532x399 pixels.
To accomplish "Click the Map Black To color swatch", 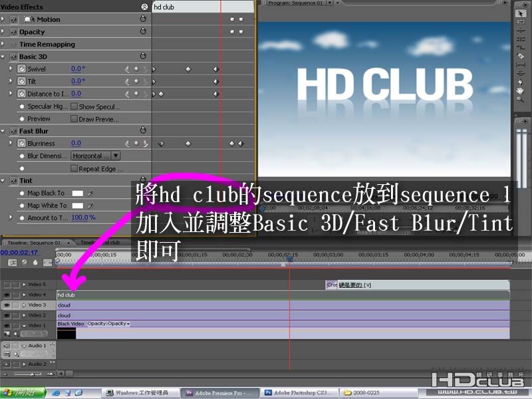I will pos(77,193).
